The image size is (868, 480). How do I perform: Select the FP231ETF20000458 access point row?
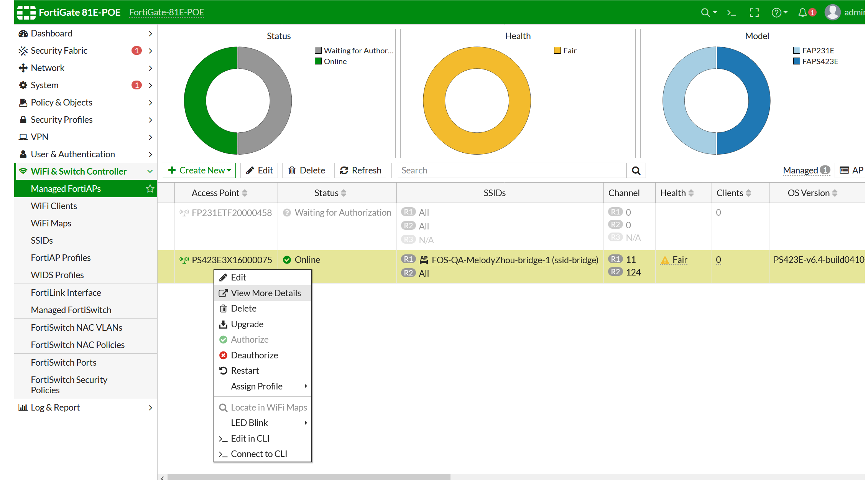[x=511, y=226]
